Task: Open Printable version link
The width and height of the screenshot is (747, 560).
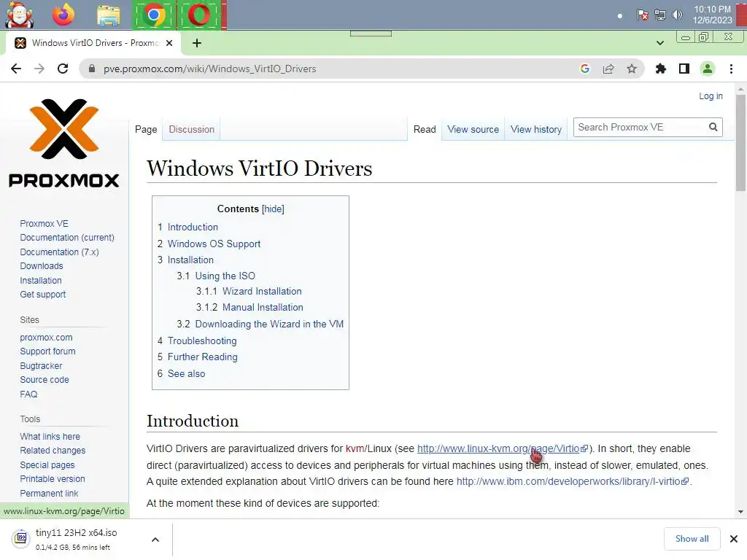Action: (x=53, y=478)
